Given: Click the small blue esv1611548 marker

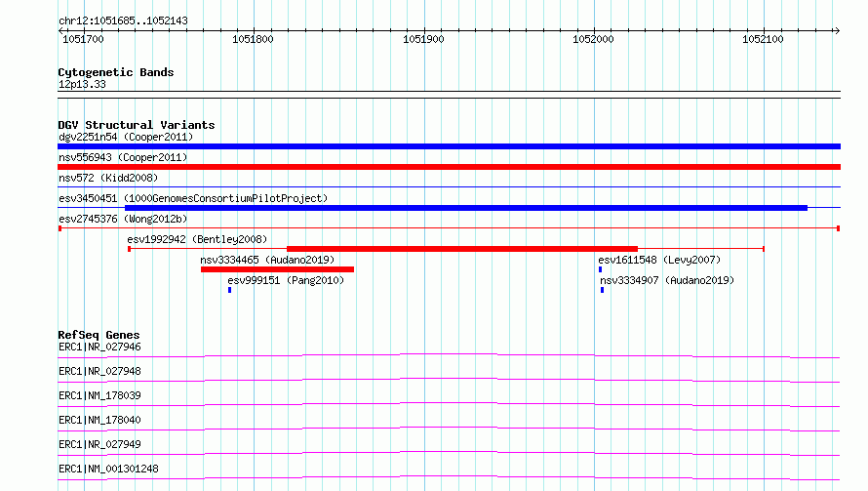Looking at the screenshot, I should click(x=600, y=269).
